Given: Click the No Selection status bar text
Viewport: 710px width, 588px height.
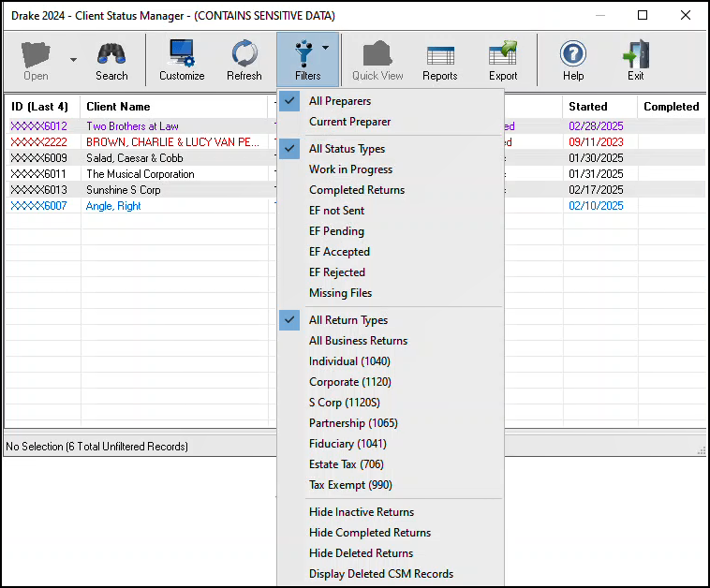Looking at the screenshot, I should 96,447.
